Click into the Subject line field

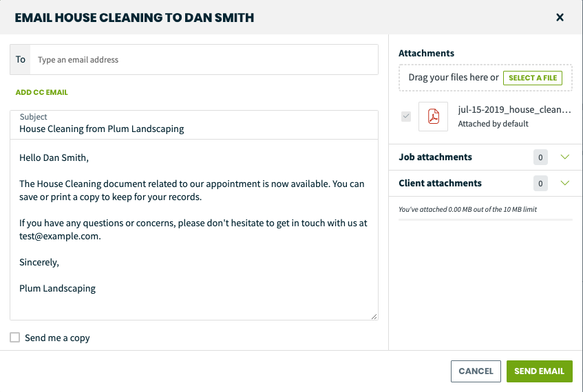coord(194,125)
